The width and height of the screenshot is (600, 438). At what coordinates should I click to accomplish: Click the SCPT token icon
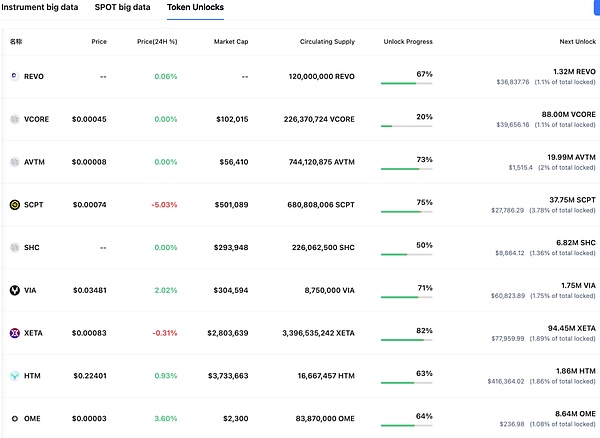[x=14, y=205]
